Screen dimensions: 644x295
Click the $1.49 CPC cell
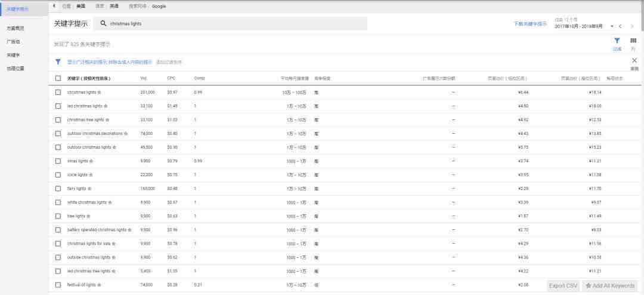click(x=172, y=106)
